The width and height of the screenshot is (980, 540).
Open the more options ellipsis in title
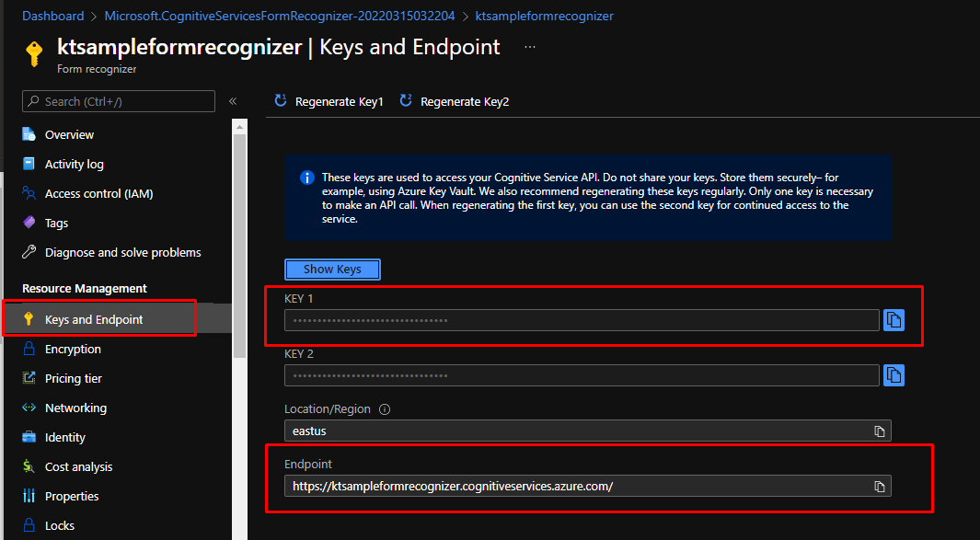(530, 47)
